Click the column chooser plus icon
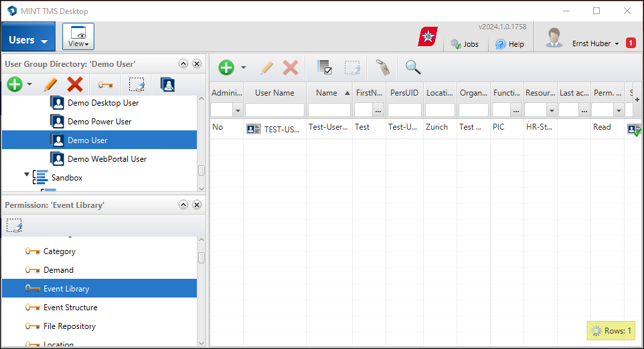644x349 pixels. point(637,100)
